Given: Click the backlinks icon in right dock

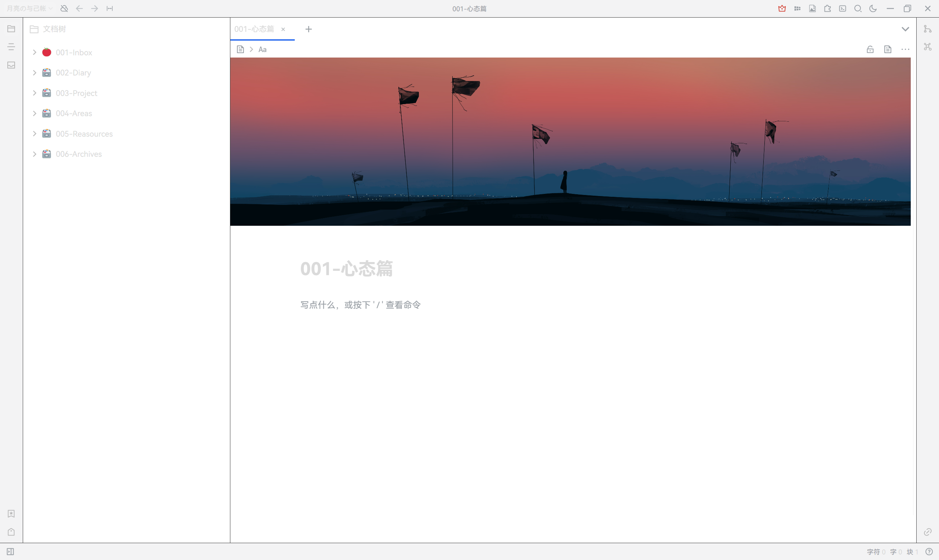Looking at the screenshot, I should coord(927,532).
